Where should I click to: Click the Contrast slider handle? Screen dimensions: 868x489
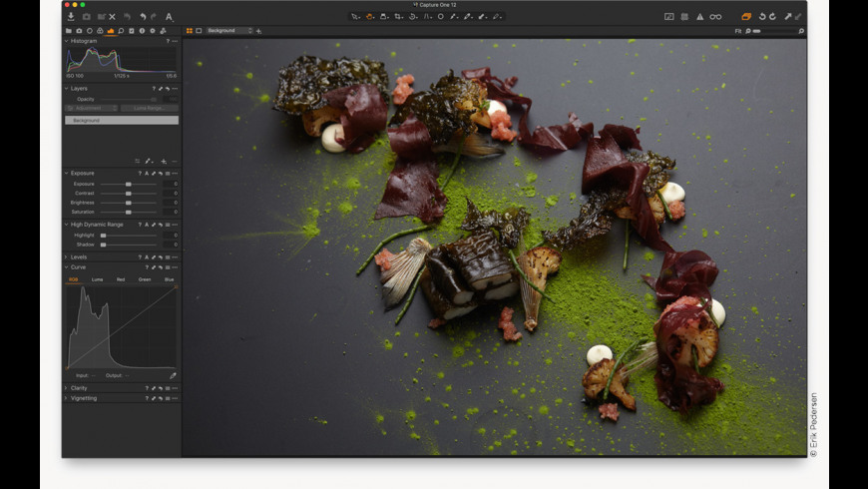tap(128, 193)
